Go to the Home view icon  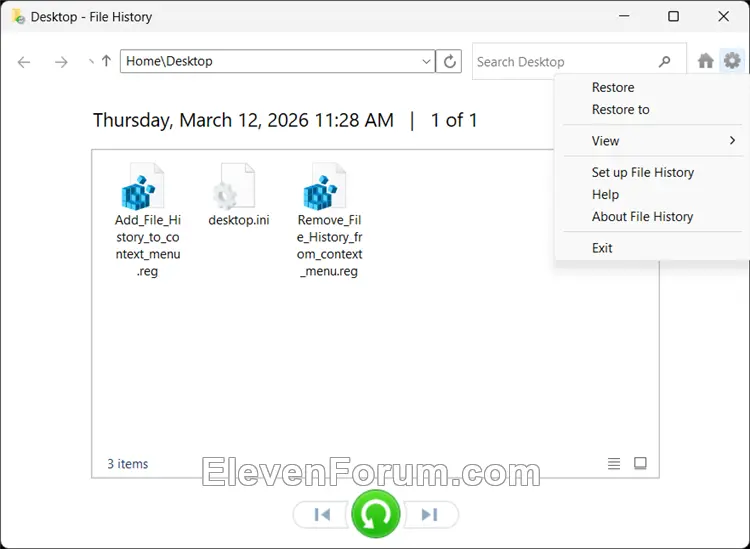[x=706, y=61]
